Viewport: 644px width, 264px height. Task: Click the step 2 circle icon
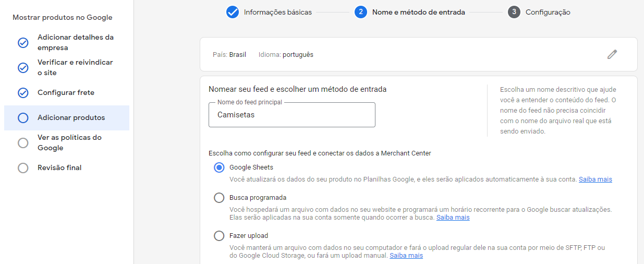pos(361,12)
